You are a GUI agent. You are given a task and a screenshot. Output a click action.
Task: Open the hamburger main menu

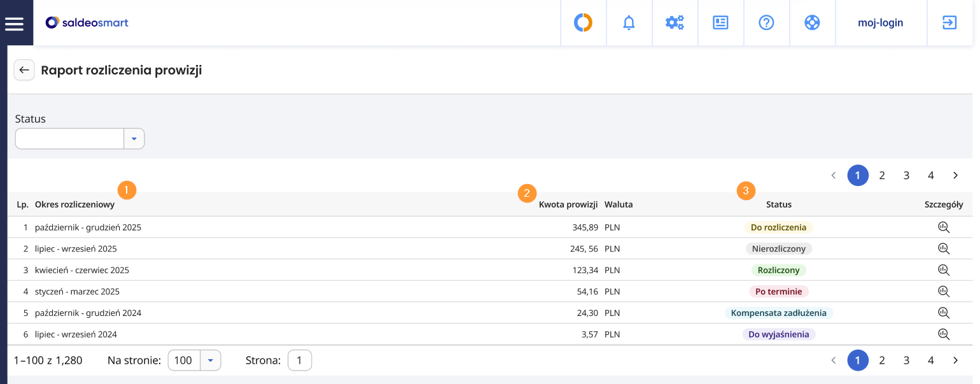coord(14,24)
